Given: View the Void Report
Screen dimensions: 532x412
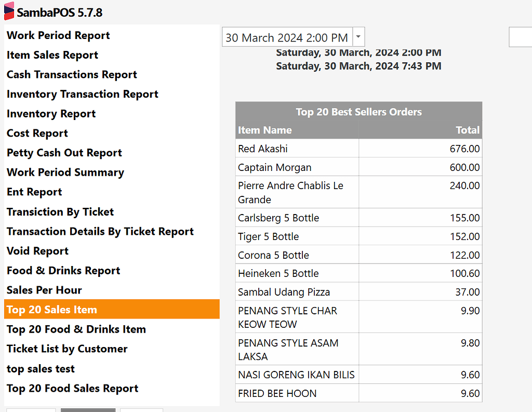Looking at the screenshot, I should click(x=37, y=250).
